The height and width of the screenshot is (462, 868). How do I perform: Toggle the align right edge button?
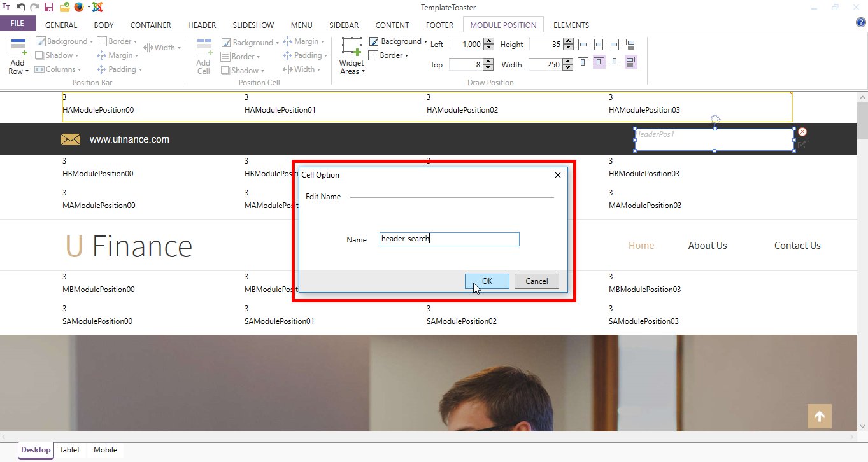click(614, 45)
